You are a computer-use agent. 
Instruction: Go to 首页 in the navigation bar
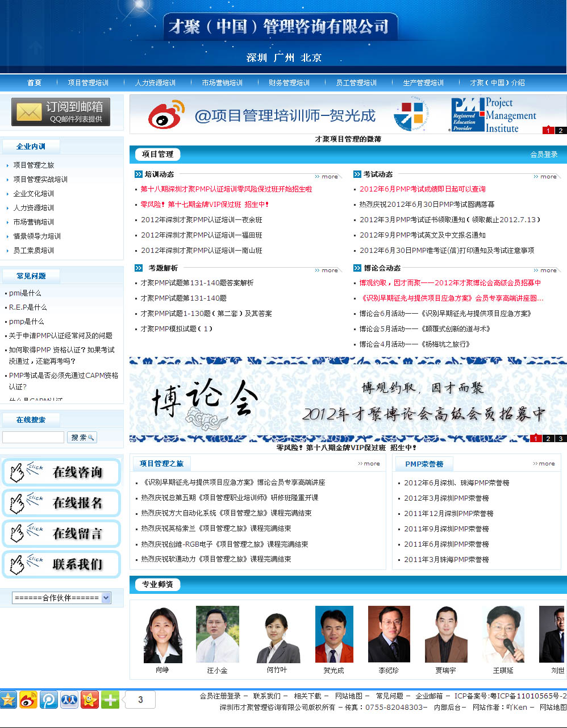(34, 83)
